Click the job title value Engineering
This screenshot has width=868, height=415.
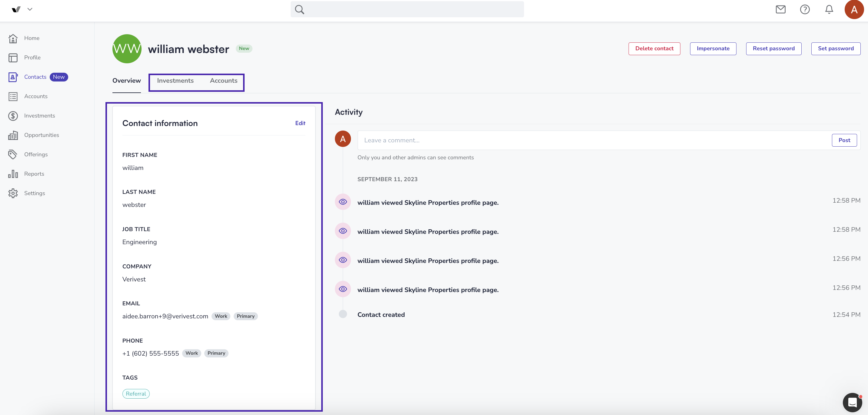(x=139, y=242)
